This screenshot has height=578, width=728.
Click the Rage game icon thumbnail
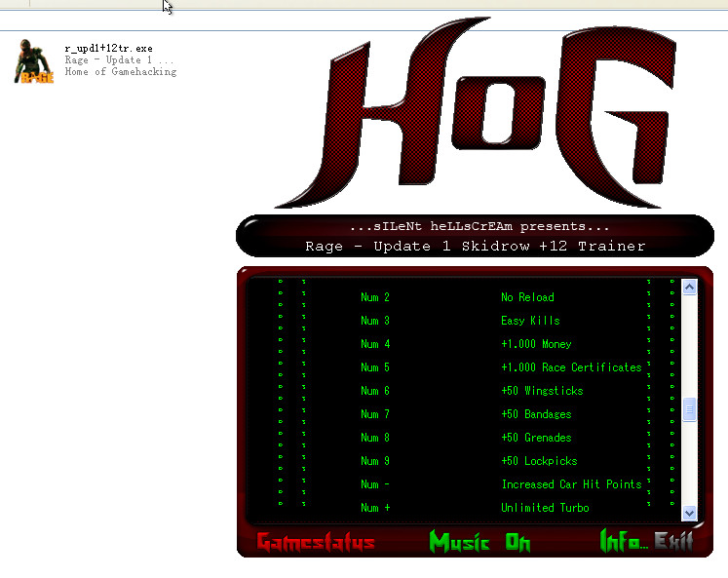(x=34, y=60)
